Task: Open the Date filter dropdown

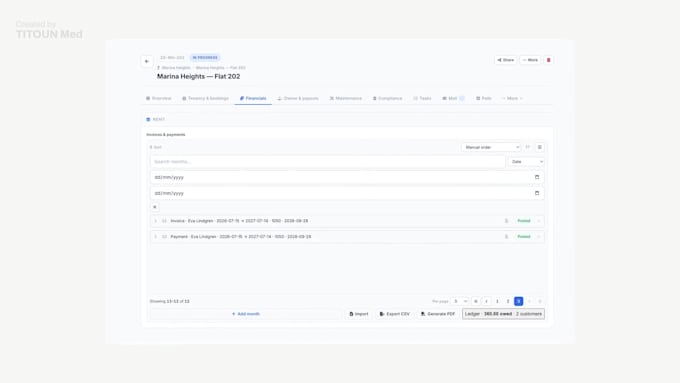Action: pyautogui.click(x=526, y=162)
